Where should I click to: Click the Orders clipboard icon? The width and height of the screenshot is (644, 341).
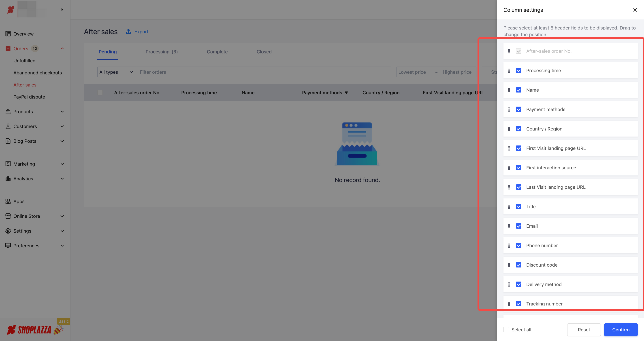point(8,48)
